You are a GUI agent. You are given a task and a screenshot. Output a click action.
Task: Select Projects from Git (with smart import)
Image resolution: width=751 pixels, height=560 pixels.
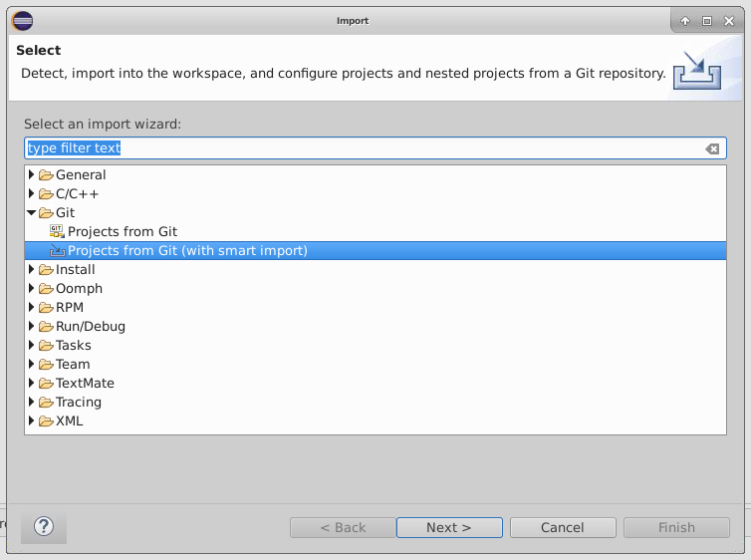[187, 251]
